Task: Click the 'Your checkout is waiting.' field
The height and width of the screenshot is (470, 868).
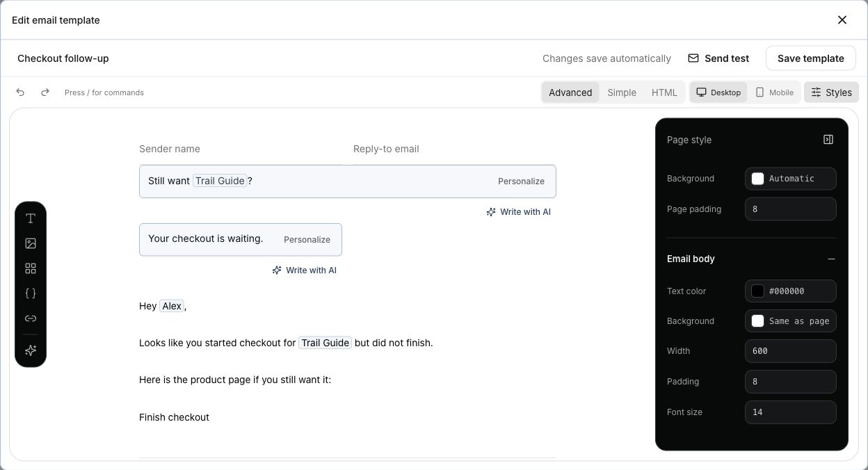Action: [x=241, y=240]
